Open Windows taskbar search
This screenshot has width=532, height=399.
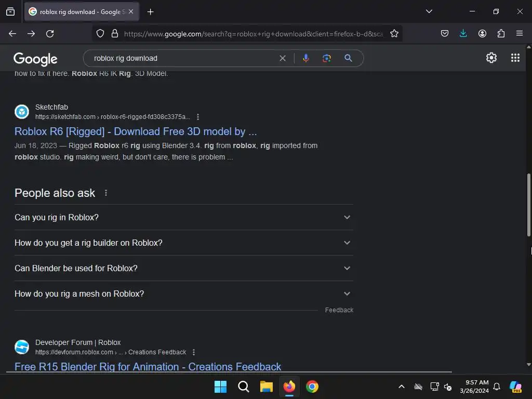[243, 387]
